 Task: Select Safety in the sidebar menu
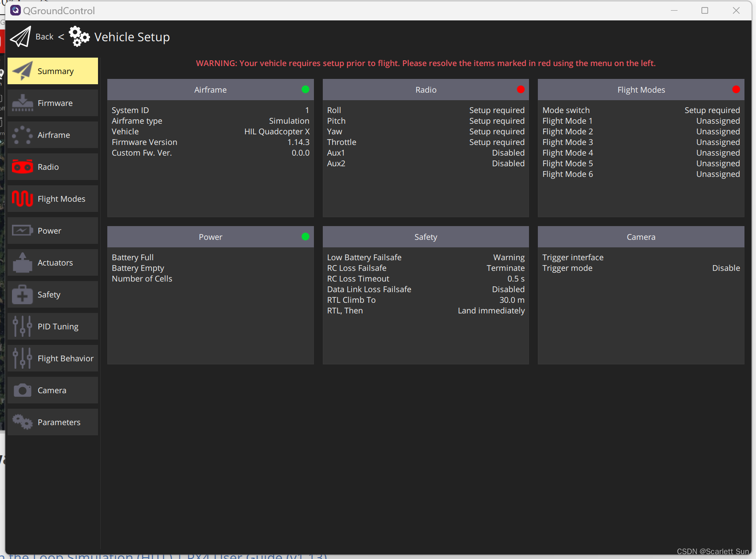[x=53, y=294]
